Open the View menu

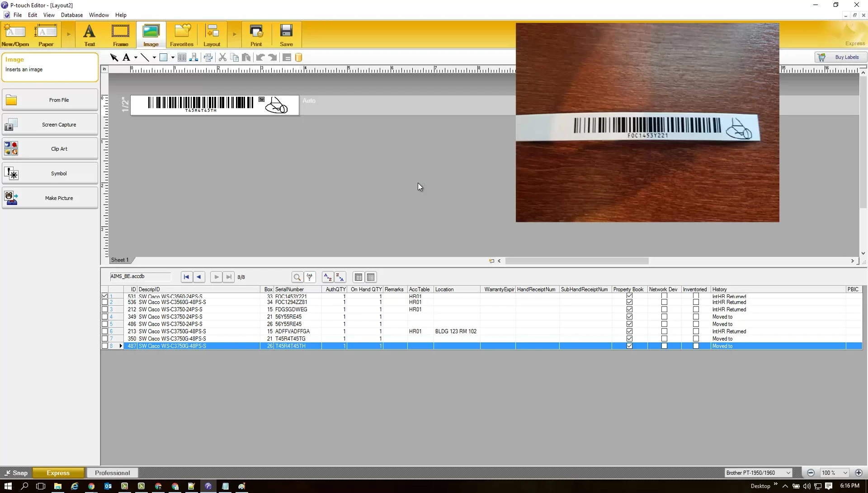click(49, 15)
